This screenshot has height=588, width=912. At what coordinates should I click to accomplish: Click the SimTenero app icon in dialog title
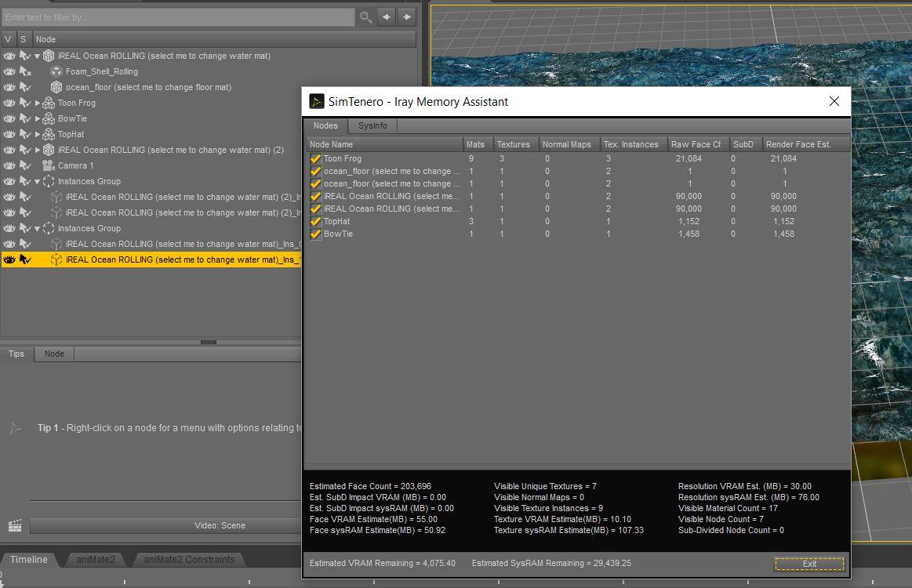point(316,102)
